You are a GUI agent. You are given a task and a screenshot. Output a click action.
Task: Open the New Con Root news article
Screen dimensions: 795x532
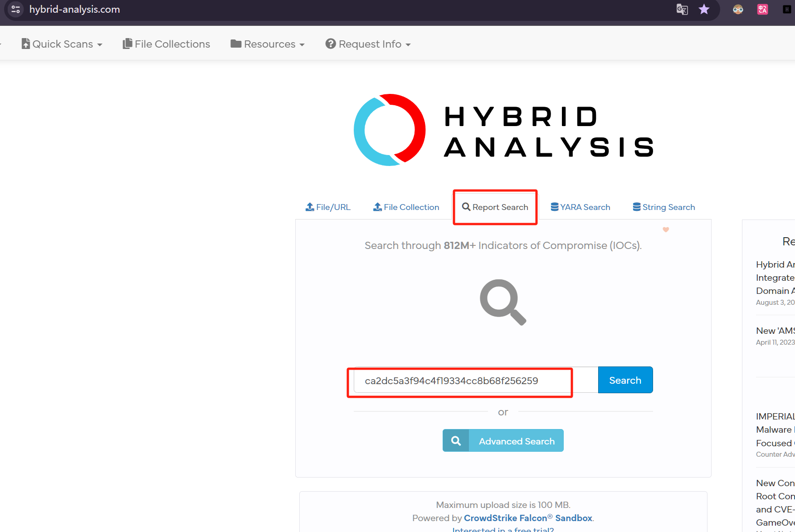(x=775, y=503)
